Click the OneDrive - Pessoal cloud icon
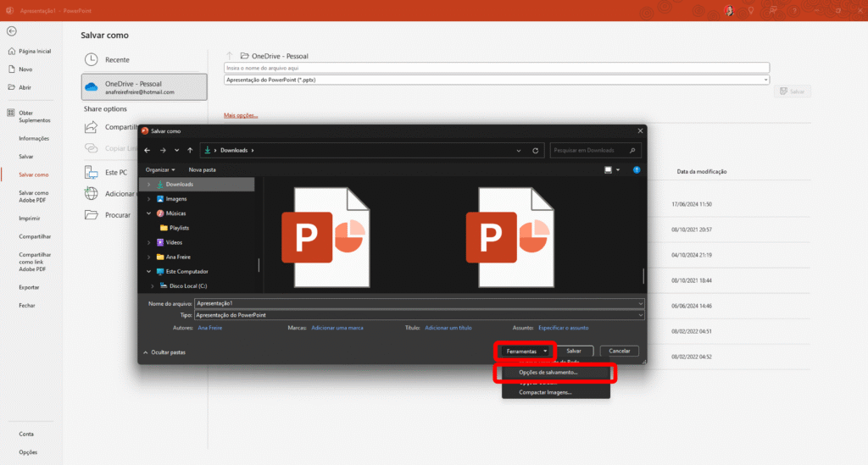The height and width of the screenshot is (465, 868). click(92, 87)
